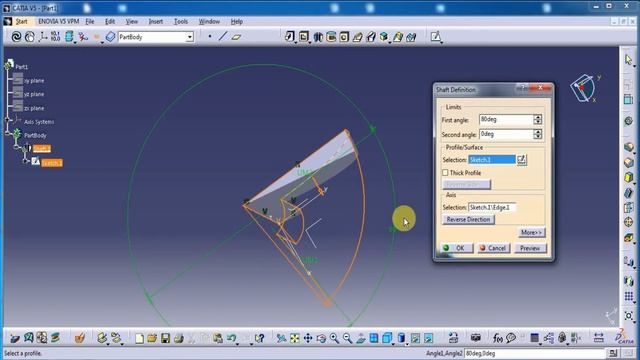Select the Slot tool icon
This screenshot has height=360, width=640.
click(x=371, y=37)
